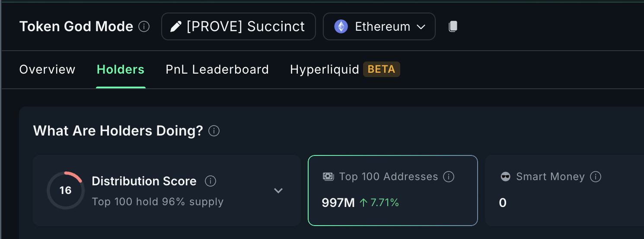644x239 pixels.
Task: Go to the Hyperliquid BETA tab
Action: pos(345,69)
